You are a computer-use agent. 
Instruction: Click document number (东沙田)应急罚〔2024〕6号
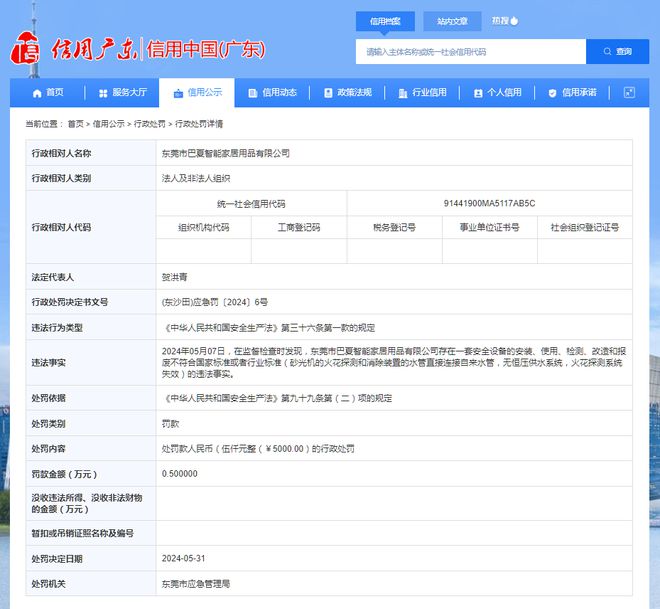click(x=215, y=302)
